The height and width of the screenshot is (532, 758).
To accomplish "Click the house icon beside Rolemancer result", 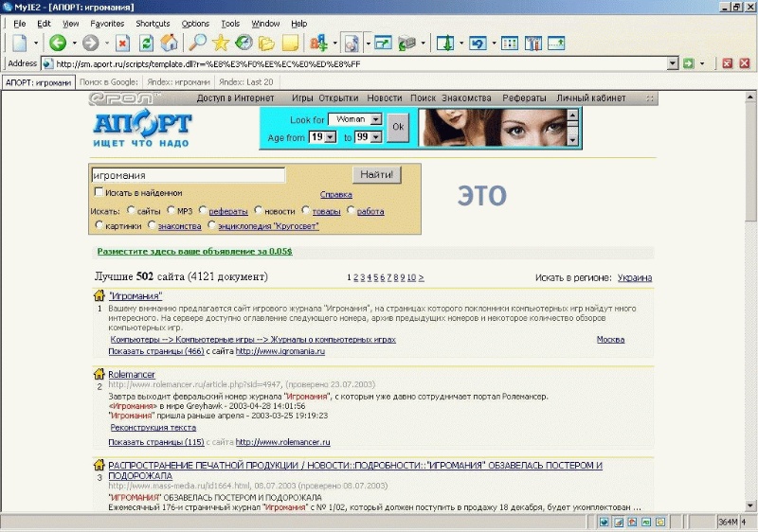I will coord(99,373).
